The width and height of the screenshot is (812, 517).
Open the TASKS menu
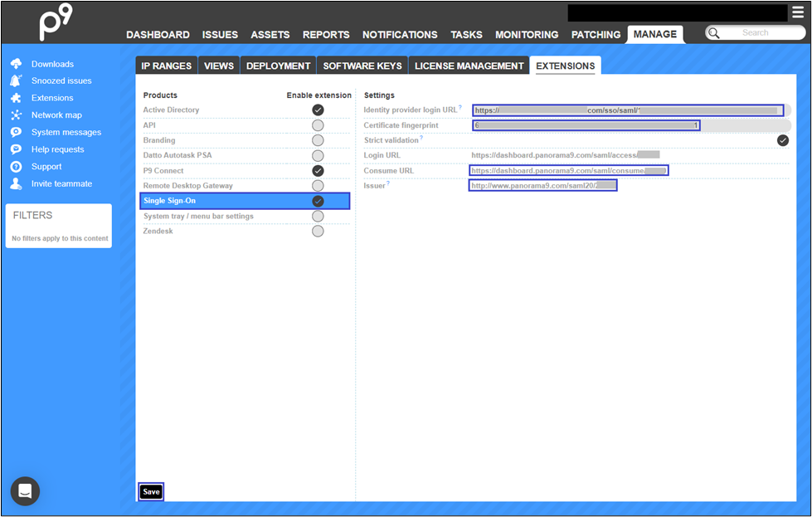click(467, 35)
